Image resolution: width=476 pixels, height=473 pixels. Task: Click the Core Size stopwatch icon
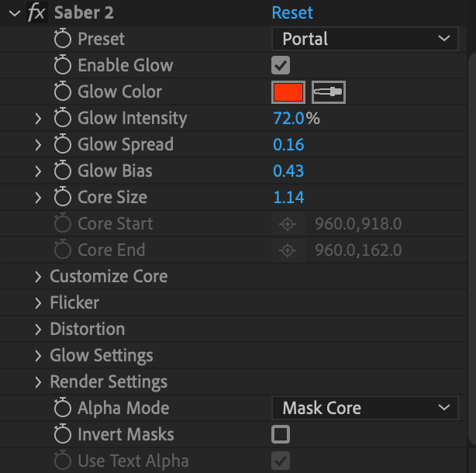[63, 198]
